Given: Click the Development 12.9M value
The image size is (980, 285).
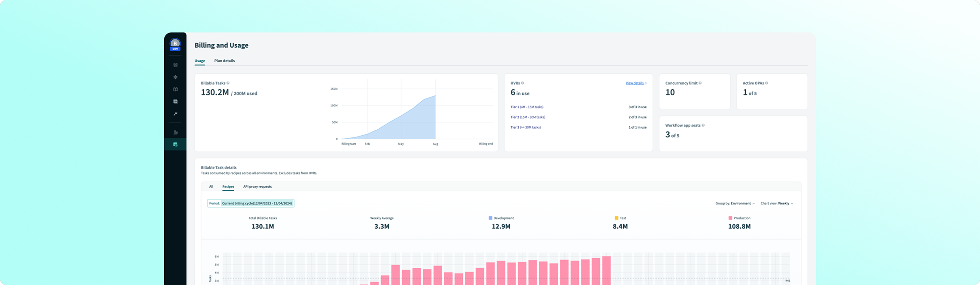Looking at the screenshot, I should coord(501,227).
